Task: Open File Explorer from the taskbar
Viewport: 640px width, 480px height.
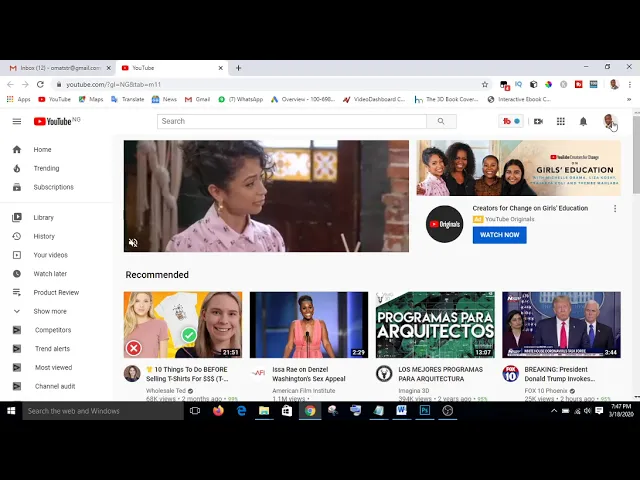Action: [264, 411]
